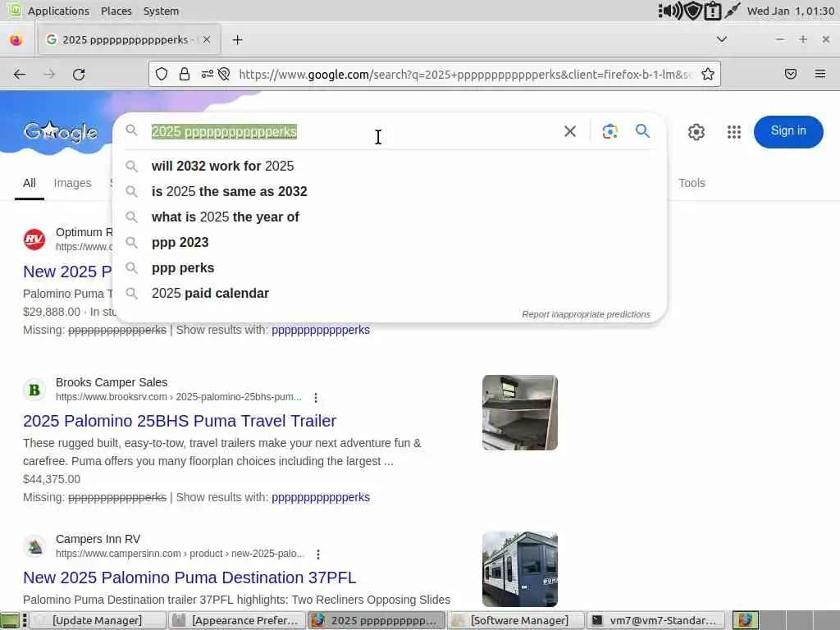
Task: Show results with ppppperks under Optimum result
Action: 321,330
